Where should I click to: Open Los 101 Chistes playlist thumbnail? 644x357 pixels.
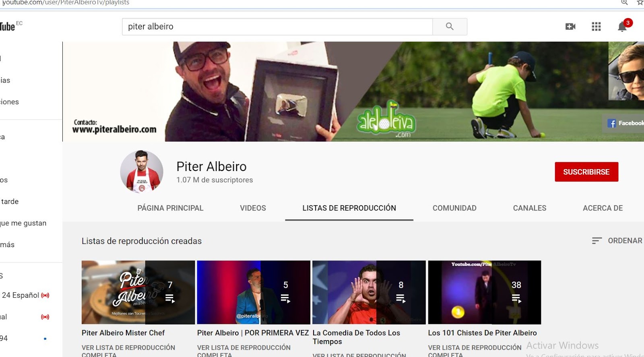click(x=485, y=292)
